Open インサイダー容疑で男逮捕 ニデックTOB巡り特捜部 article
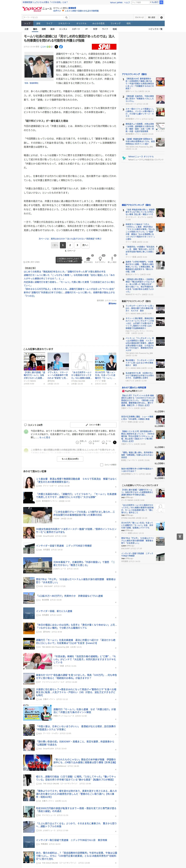Image resolution: width=186 pixels, height=868 pixels. coord(64,546)
